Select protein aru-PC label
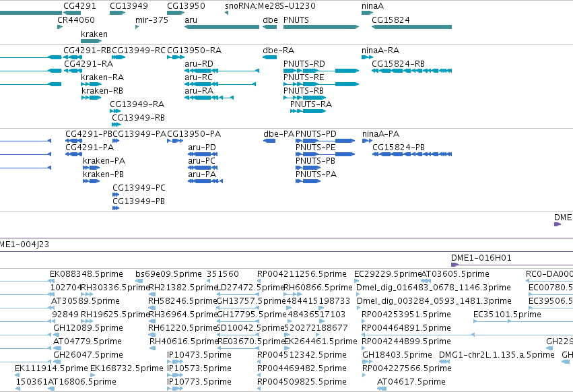The height and width of the screenshot is (392, 573). tap(202, 161)
